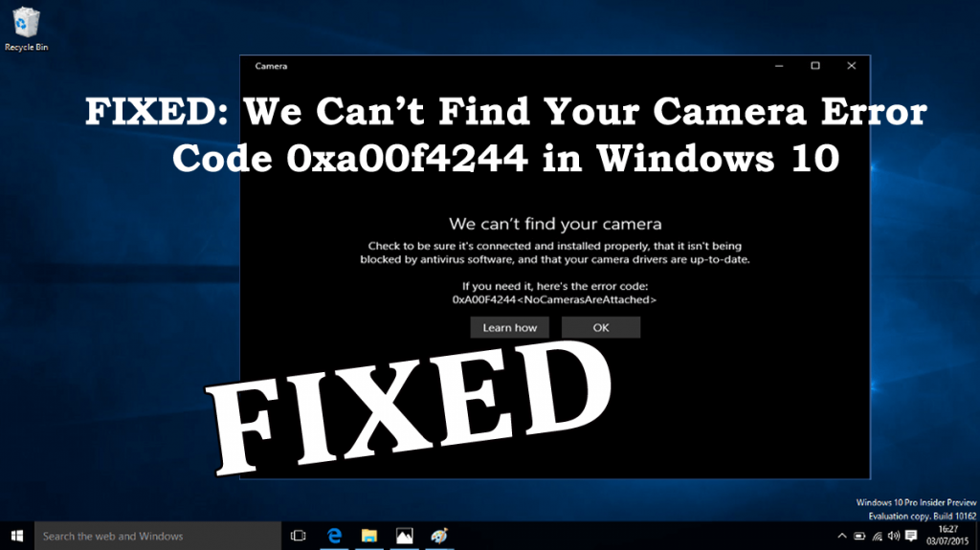
Task: Open the Windows Start menu
Action: pos(17,536)
